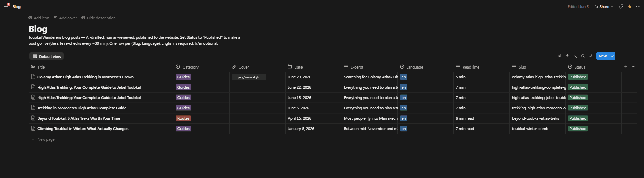Click the Blog breadcrumb in top bar

point(16,7)
